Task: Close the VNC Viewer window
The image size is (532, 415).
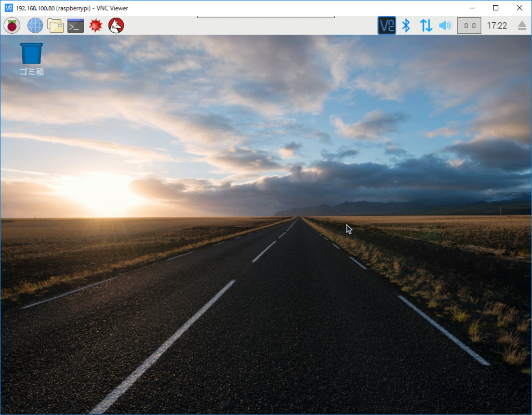Action: (x=519, y=8)
